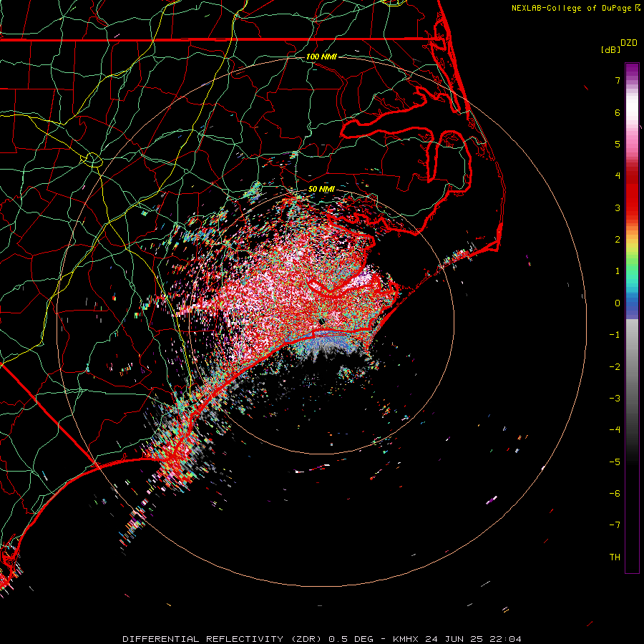
Task: Click the purple top segment of color bar
Action: point(632,72)
